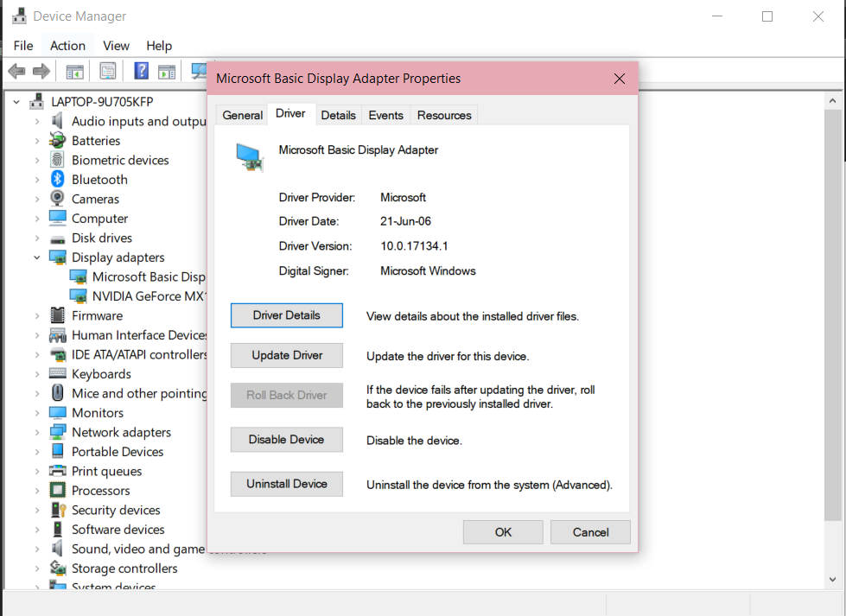
Task: Click the vertical scrollbar thumb
Action: [x=832, y=315]
